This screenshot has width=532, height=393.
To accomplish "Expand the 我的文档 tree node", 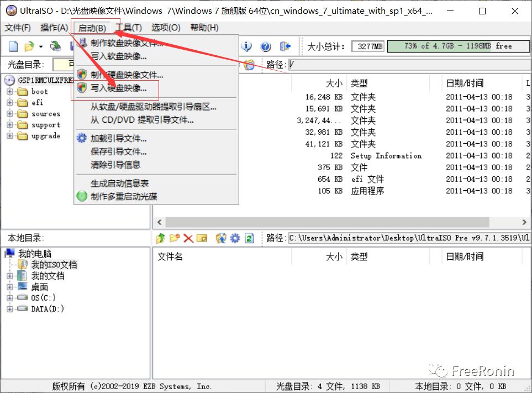I will pos(10,276).
